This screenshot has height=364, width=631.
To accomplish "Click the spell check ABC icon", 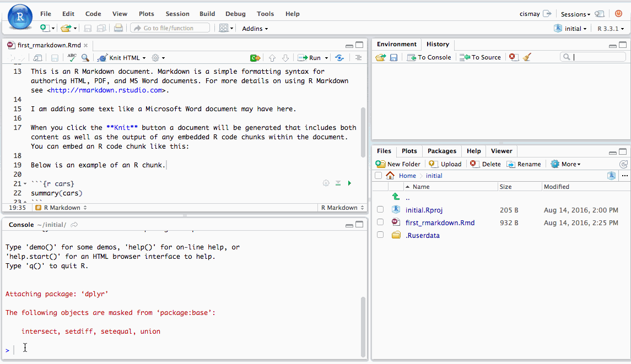I will coord(72,57).
